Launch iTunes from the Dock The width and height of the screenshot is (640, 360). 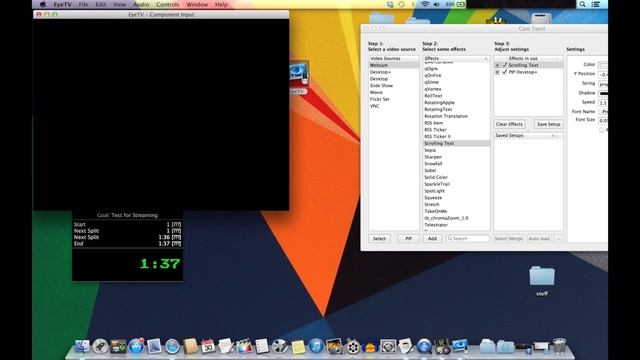coord(316,347)
